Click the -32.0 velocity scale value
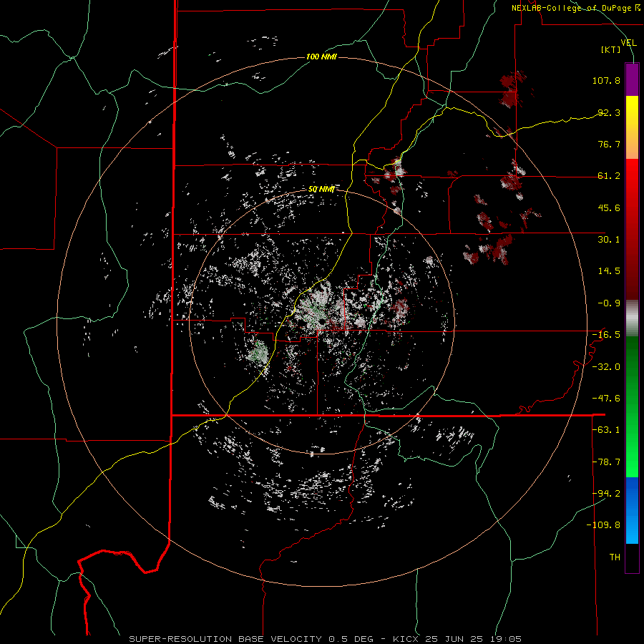This screenshot has width=644, height=644. click(x=606, y=367)
